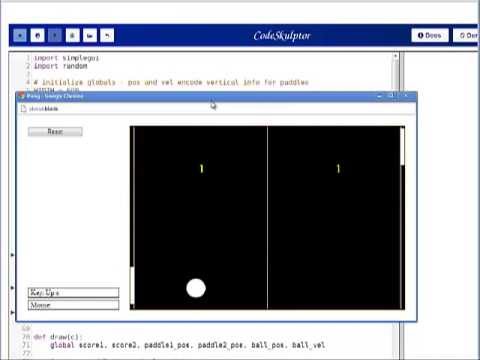Click the CodeSkulptor title logo
480x360 pixels.
click(x=282, y=36)
